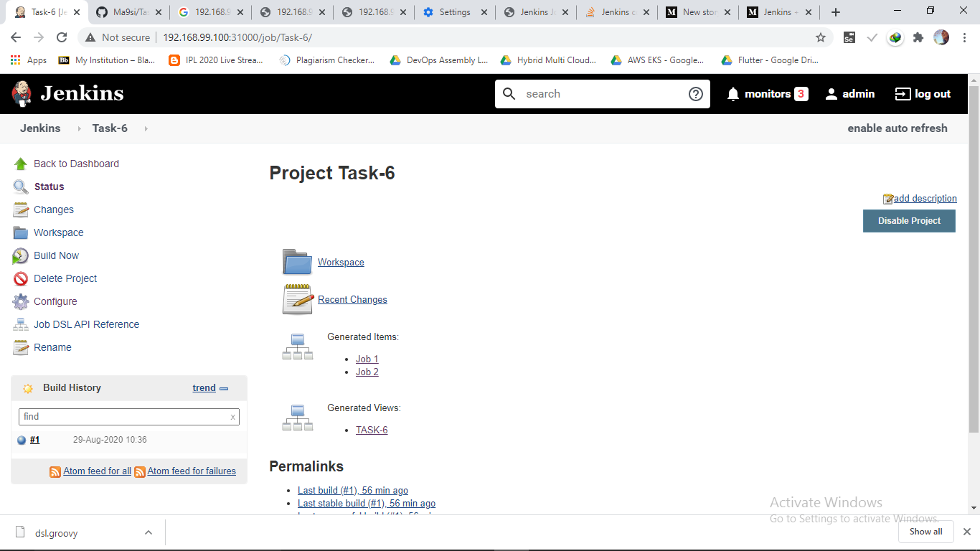Screen dimensions: 980x551
Task: Click the RSS icon beside Atom feed for all
Action: tap(55, 471)
